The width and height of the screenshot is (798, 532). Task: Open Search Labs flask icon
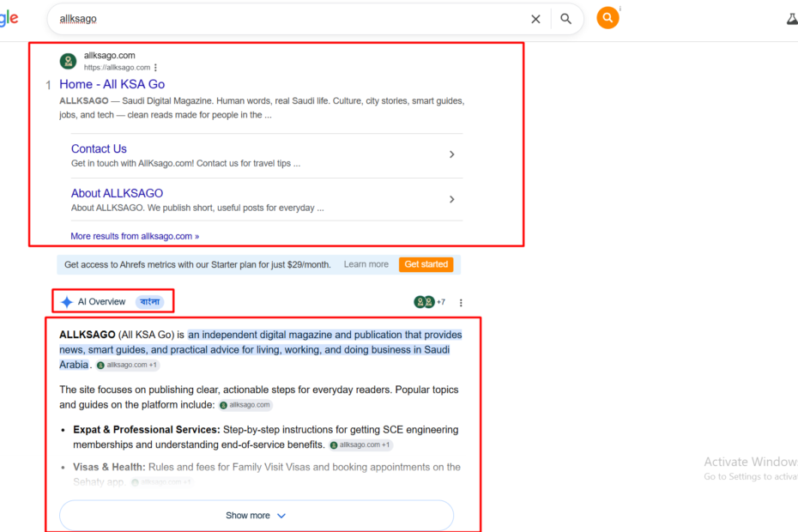(792, 19)
